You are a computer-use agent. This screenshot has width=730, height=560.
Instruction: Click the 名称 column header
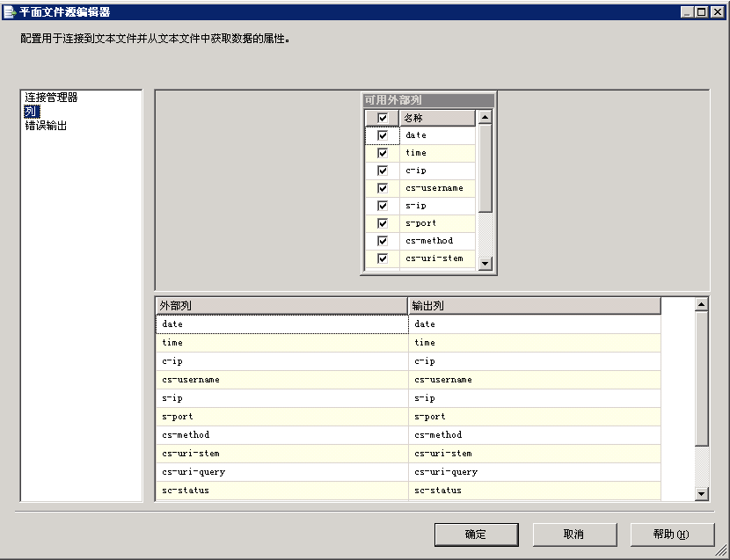tap(437, 118)
